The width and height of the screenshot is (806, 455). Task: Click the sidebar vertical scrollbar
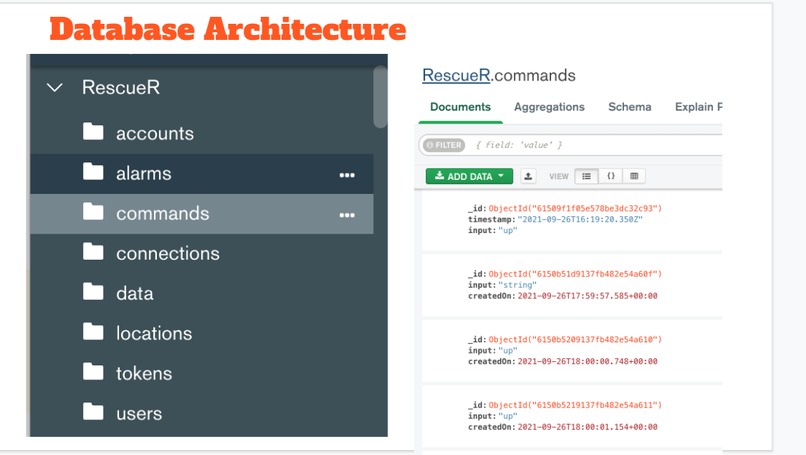pos(380,97)
